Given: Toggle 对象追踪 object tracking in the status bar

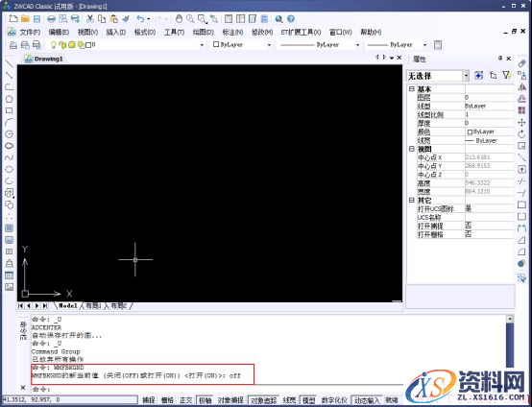Looking at the screenshot, I should pos(264,400).
